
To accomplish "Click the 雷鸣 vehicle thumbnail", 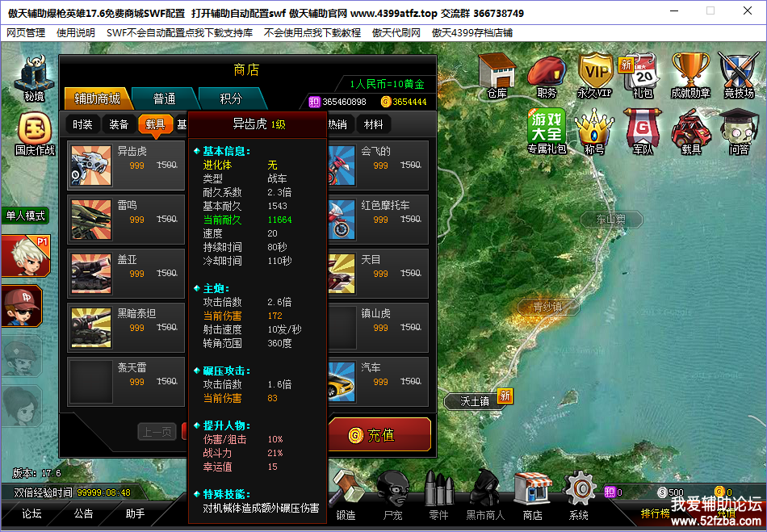I will (x=91, y=220).
